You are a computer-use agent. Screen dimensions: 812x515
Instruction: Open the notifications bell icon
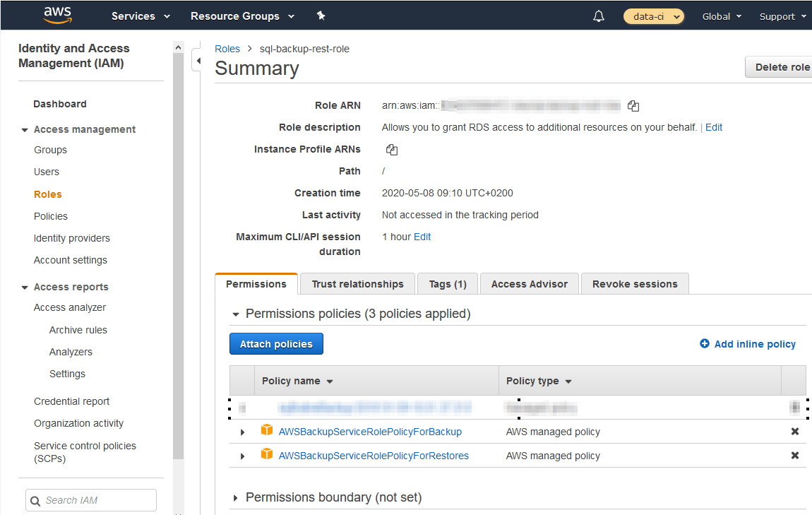pyautogui.click(x=598, y=15)
